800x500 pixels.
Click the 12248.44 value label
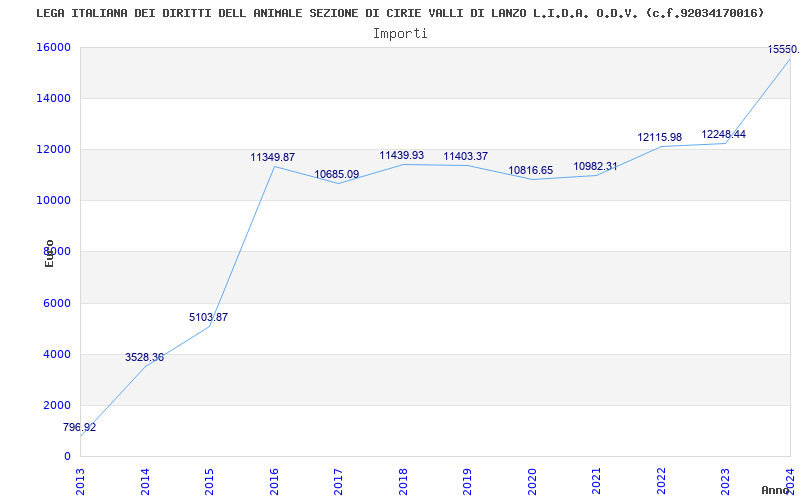coord(723,134)
